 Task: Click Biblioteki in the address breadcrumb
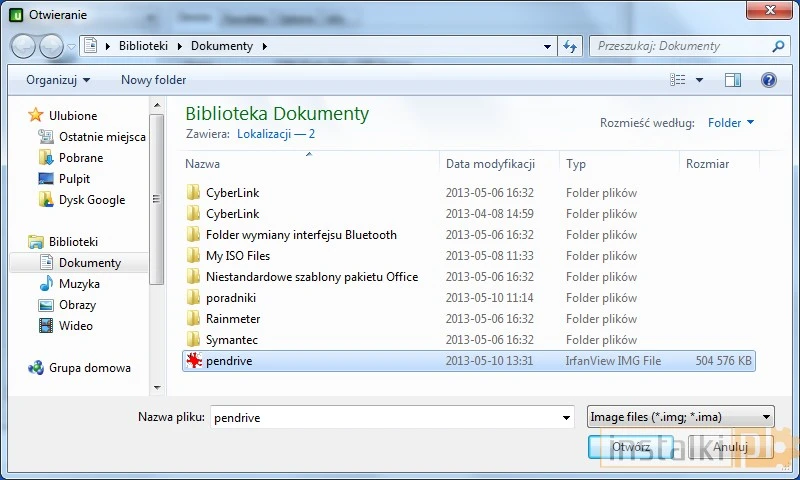point(143,46)
